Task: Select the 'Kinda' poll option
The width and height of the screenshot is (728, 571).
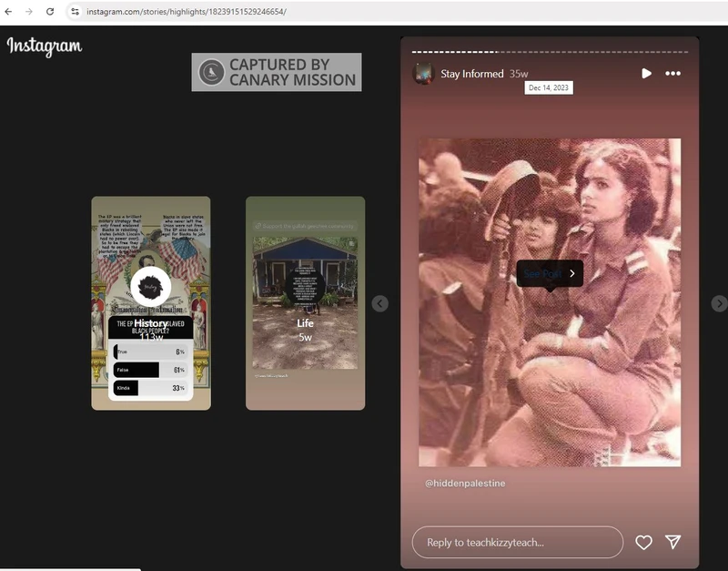Action: point(150,388)
